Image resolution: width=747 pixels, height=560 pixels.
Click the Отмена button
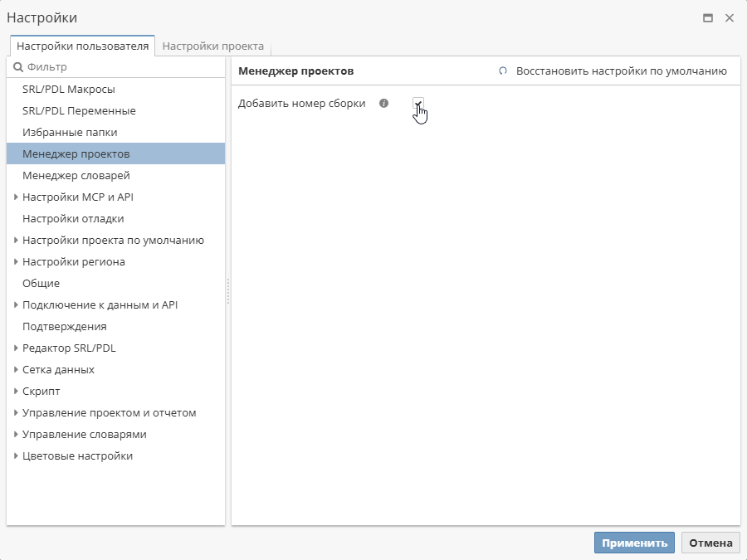tap(710, 543)
